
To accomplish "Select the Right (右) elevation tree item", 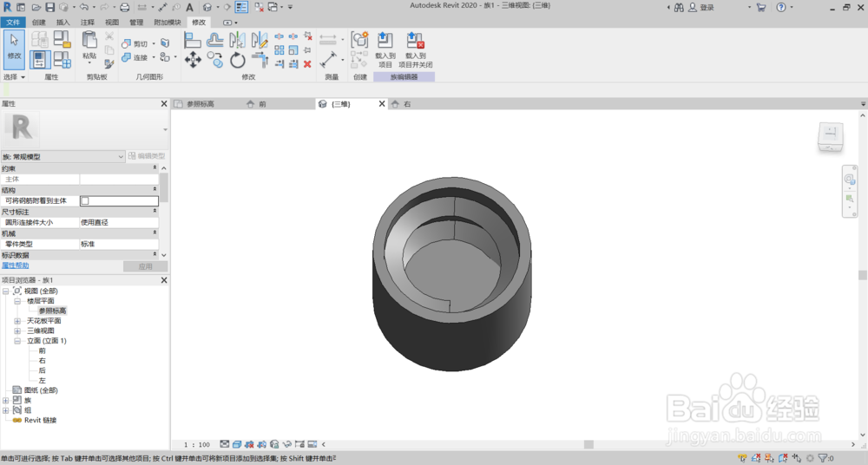I will 42,361.
